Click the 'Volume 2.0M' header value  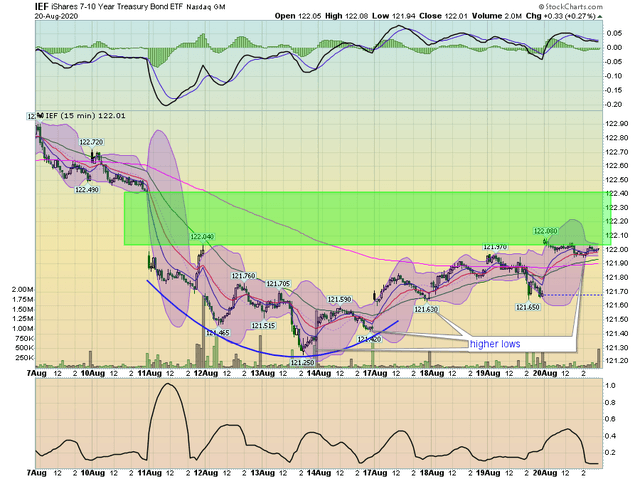point(497,16)
